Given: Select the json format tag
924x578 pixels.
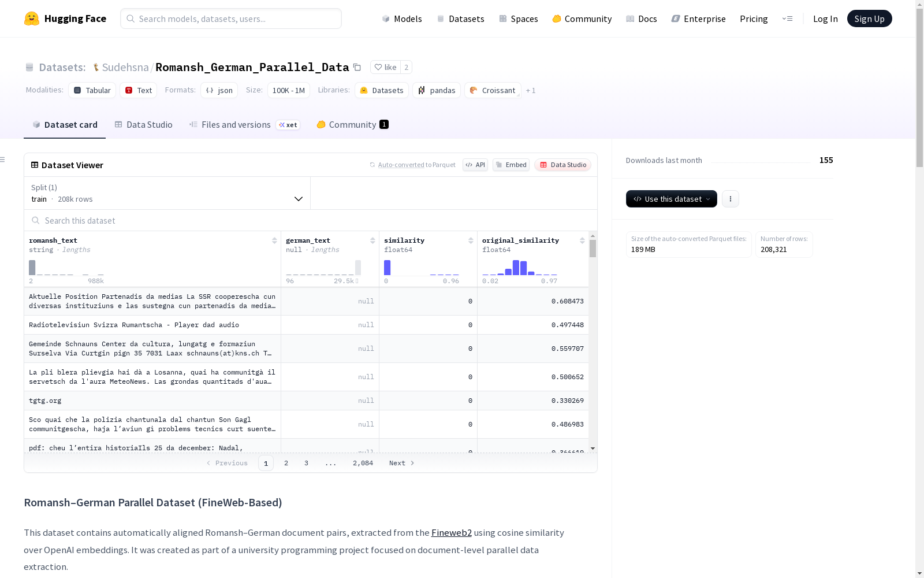Looking at the screenshot, I should coord(219,90).
